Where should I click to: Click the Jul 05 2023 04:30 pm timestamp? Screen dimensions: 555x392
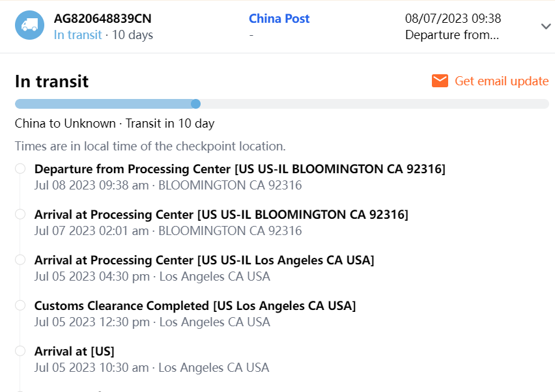(92, 276)
